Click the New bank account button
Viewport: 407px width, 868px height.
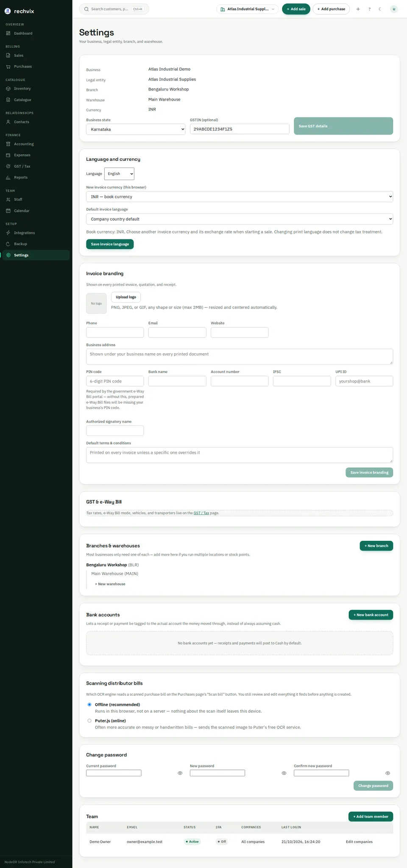[371, 615]
